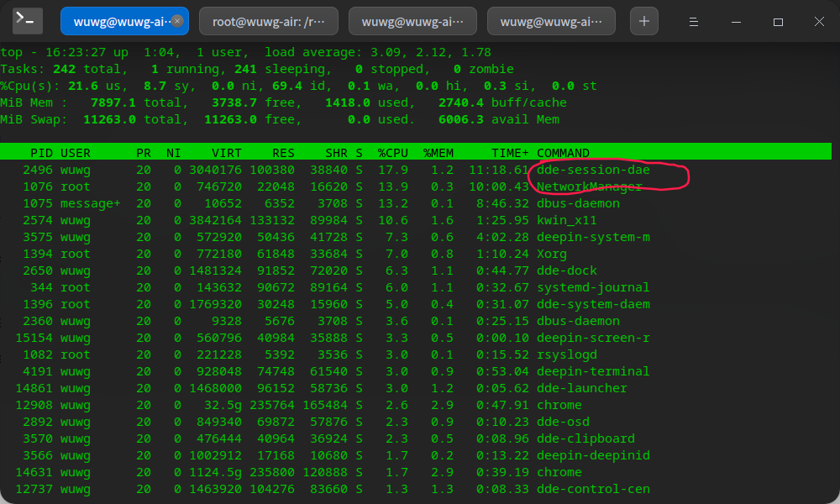Click the dde-osd process name
This screenshot has width=840, height=504.
click(x=563, y=422)
